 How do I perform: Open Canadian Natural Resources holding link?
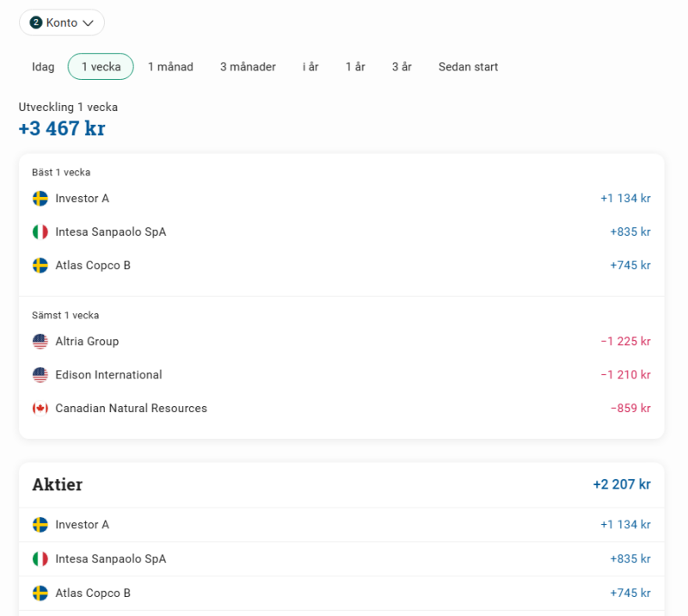pyautogui.click(x=131, y=409)
